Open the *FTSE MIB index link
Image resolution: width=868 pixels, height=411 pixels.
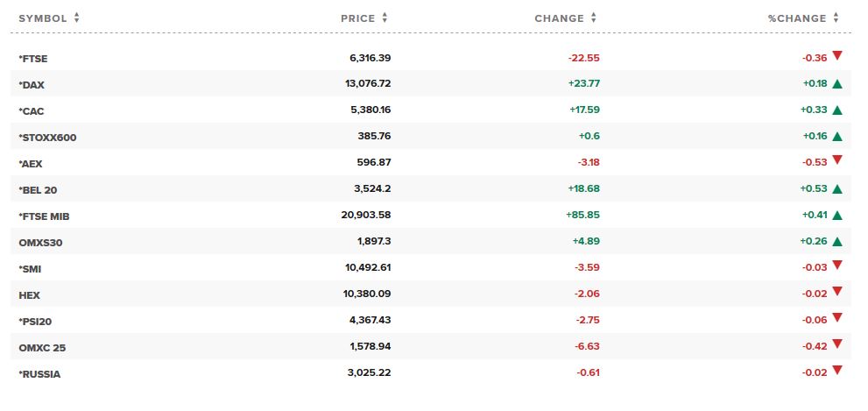click(x=45, y=216)
